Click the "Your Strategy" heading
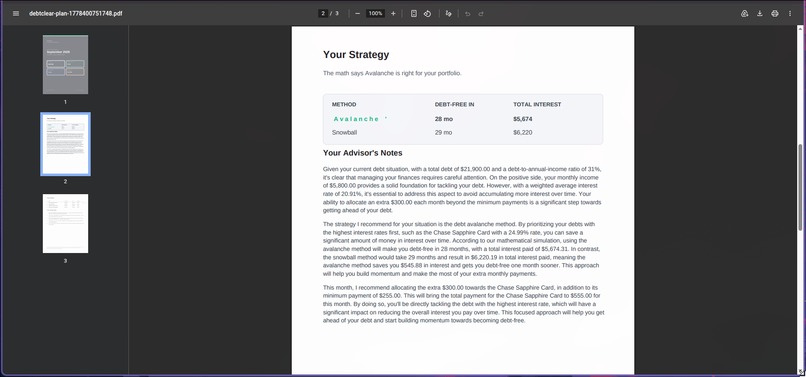The image size is (806, 377). click(x=356, y=55)
